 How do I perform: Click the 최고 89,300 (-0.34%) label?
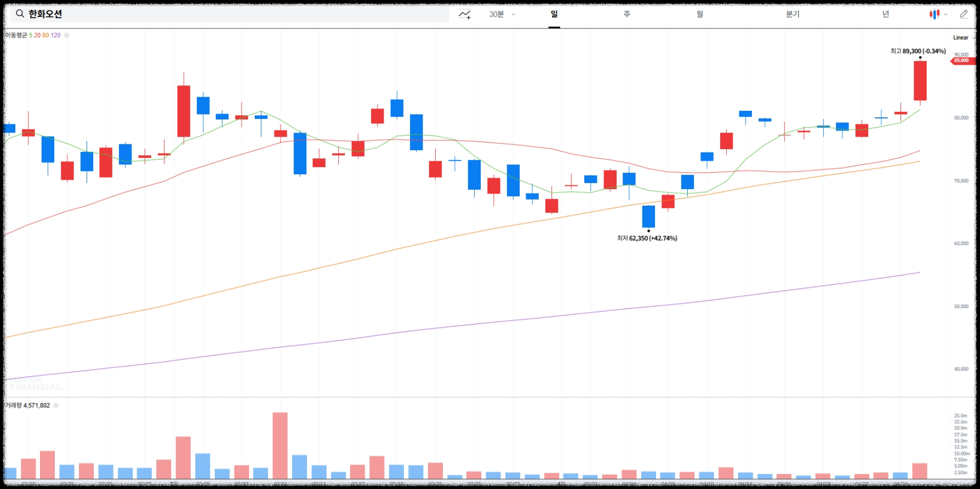click(918, 51)
